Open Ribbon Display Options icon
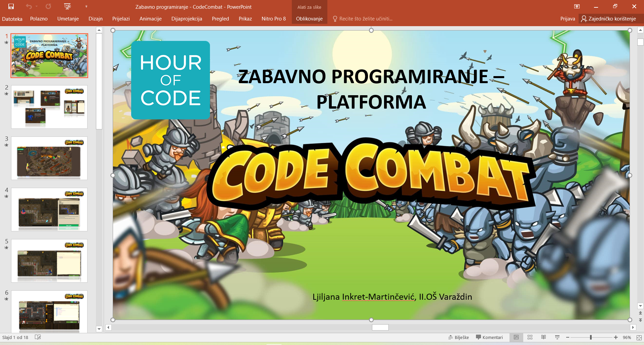Image resolution: width=644 pixels, height=345 pixels. (577, 6)
